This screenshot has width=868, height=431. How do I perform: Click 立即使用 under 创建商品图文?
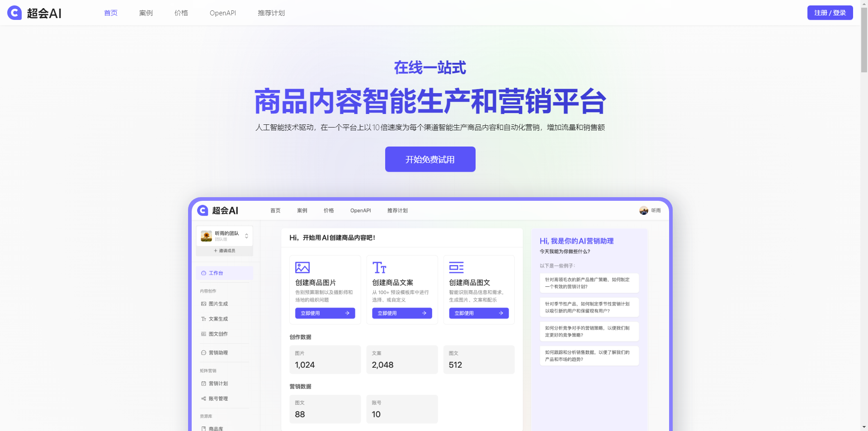coord(479,313)
